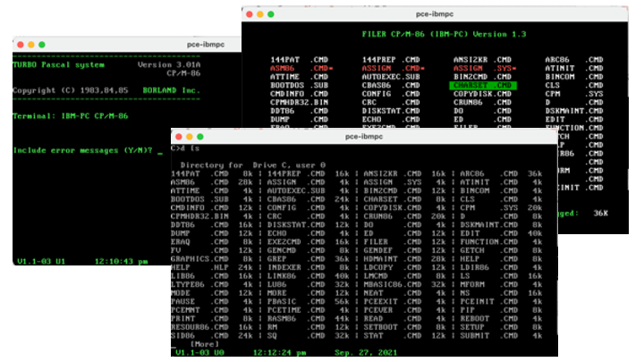Zoom the FILER pce-ibmpc window with green button
This screenshot has height=362, width=644.
point(271,14)
